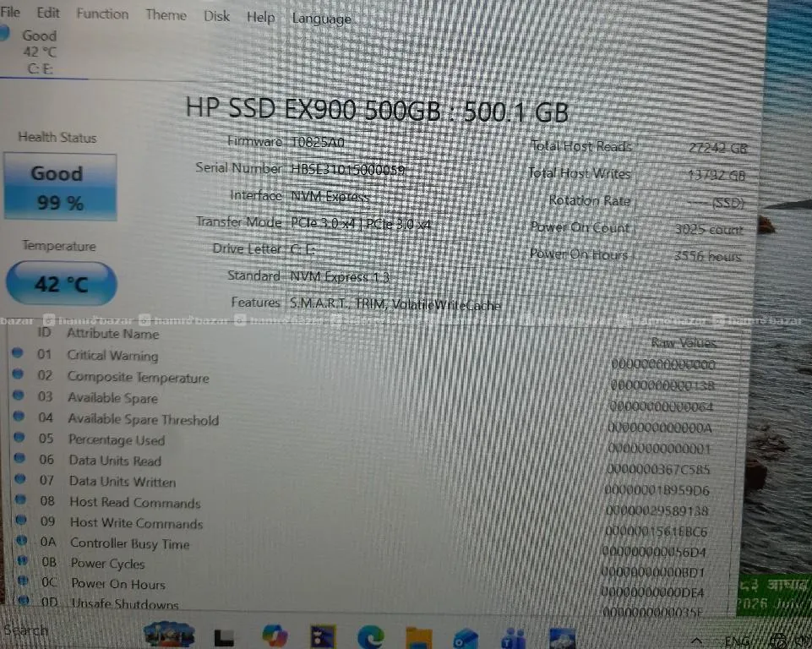Open the File menu

click(x=10, y=11)
